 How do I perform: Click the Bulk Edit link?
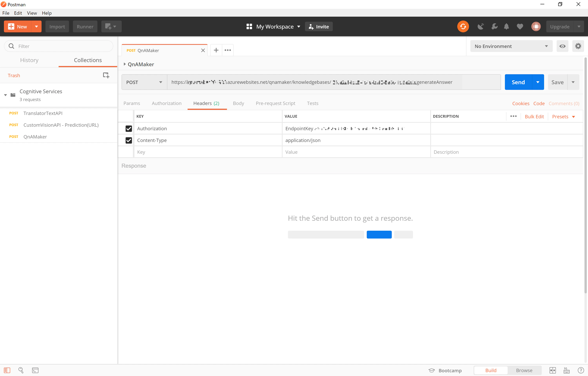(x=534, y=117)
